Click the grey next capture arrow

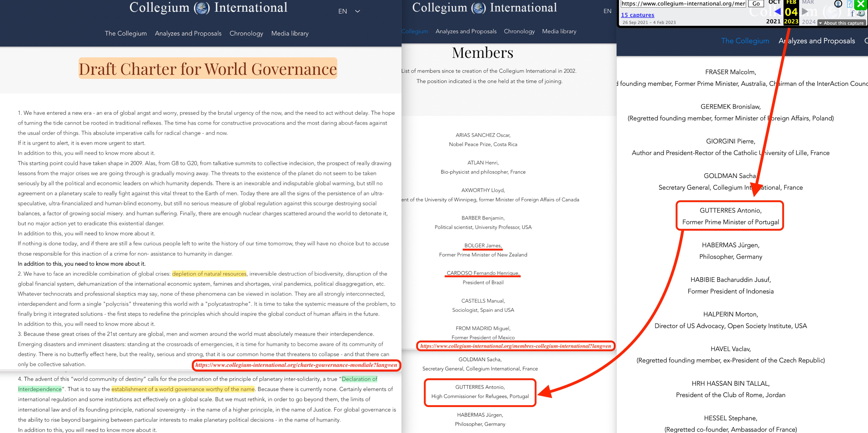click(x=805, y=12)
